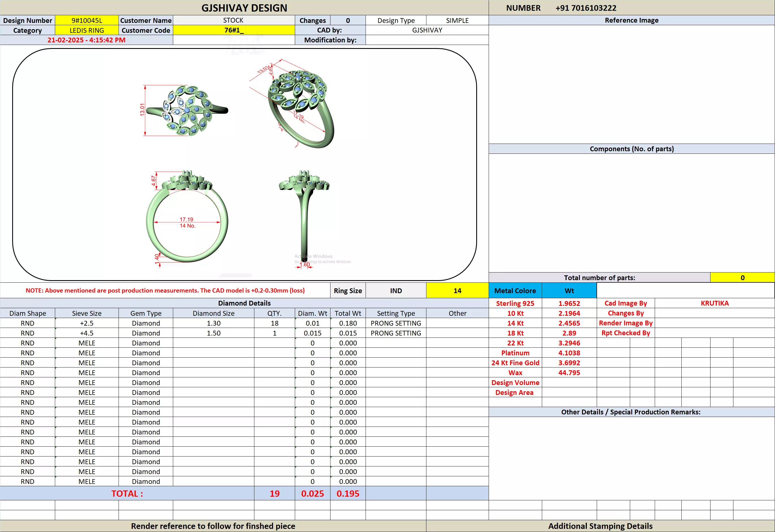The height and width of the screenshot is (532, 775).
Task: Select the Sterling 925 weight 1.9652
Action: (569, 304)
